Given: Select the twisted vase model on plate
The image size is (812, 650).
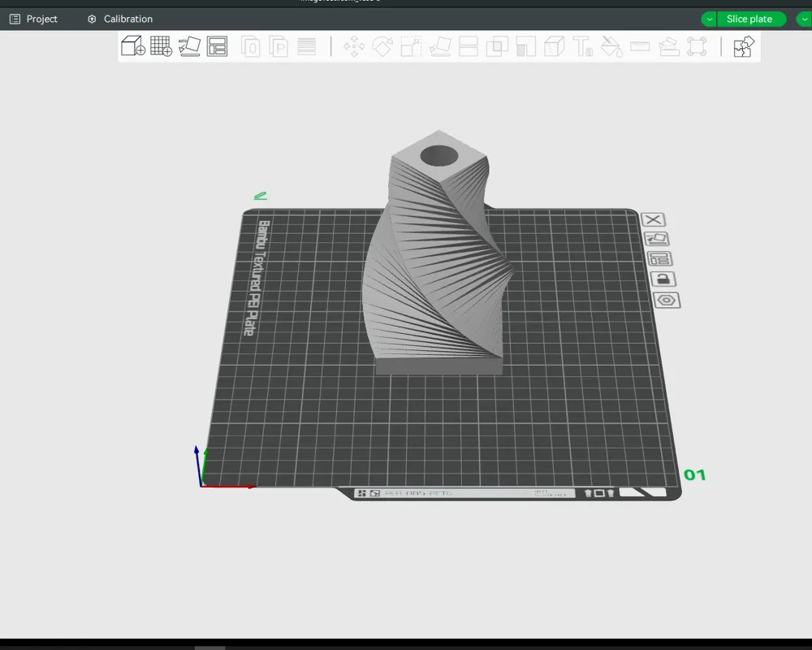Looking at the screenshot, I should [x=438, y=253].
